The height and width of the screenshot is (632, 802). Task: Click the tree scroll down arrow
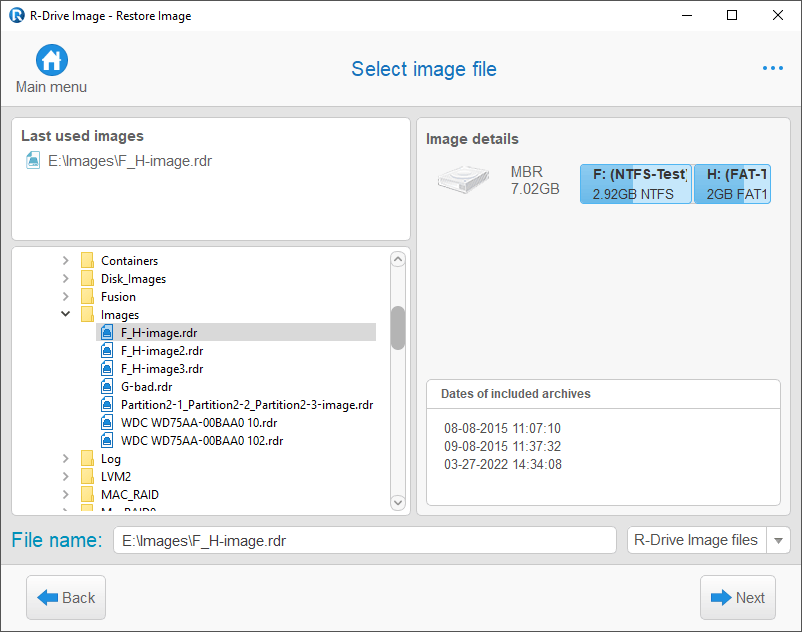[398, 502]
